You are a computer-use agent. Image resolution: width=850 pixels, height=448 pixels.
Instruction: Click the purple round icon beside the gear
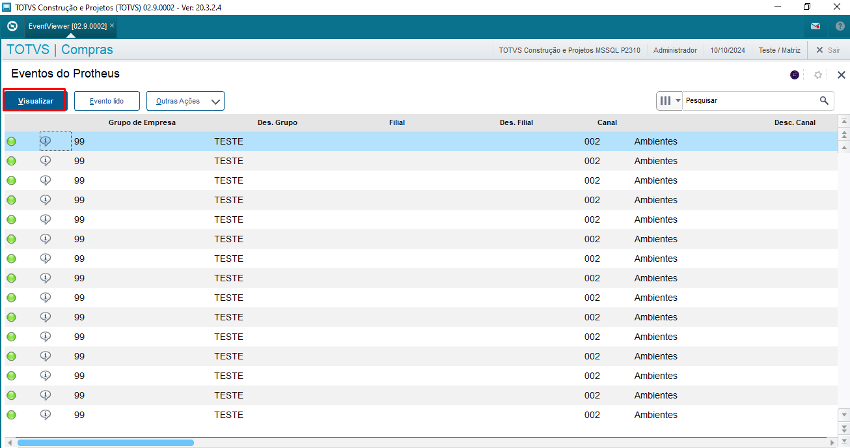pyautogui.click(x=794, y=75)
